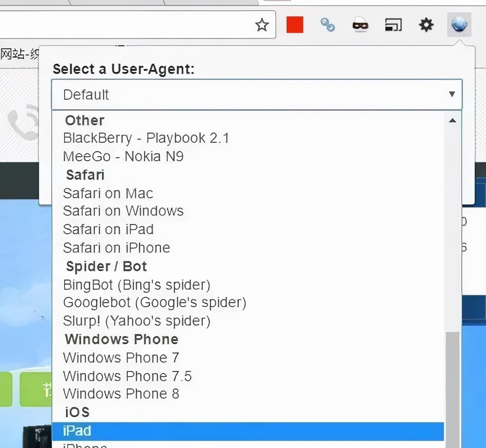Click the Other group header
This screenshot has width=486, height=448.
point(85,121)
